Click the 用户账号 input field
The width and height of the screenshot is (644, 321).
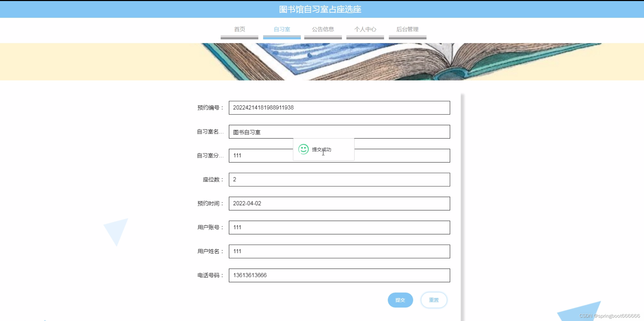pos(339,227)
